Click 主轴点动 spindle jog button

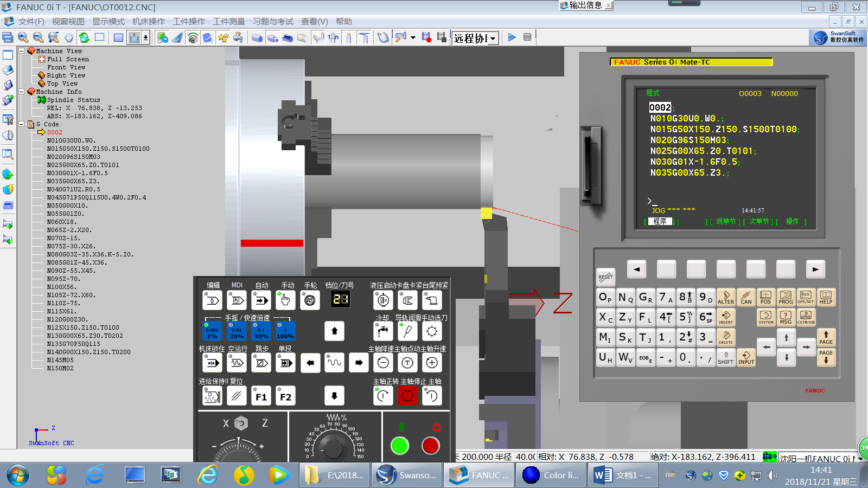pyautogui.click(x=407, y=363)
